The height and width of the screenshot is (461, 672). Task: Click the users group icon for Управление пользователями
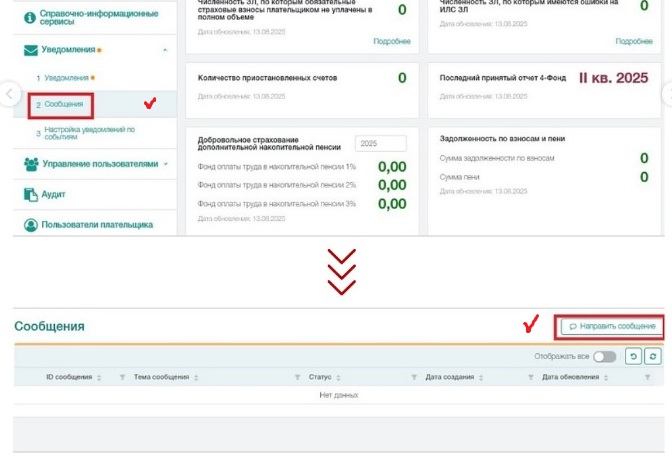(29, 163)
